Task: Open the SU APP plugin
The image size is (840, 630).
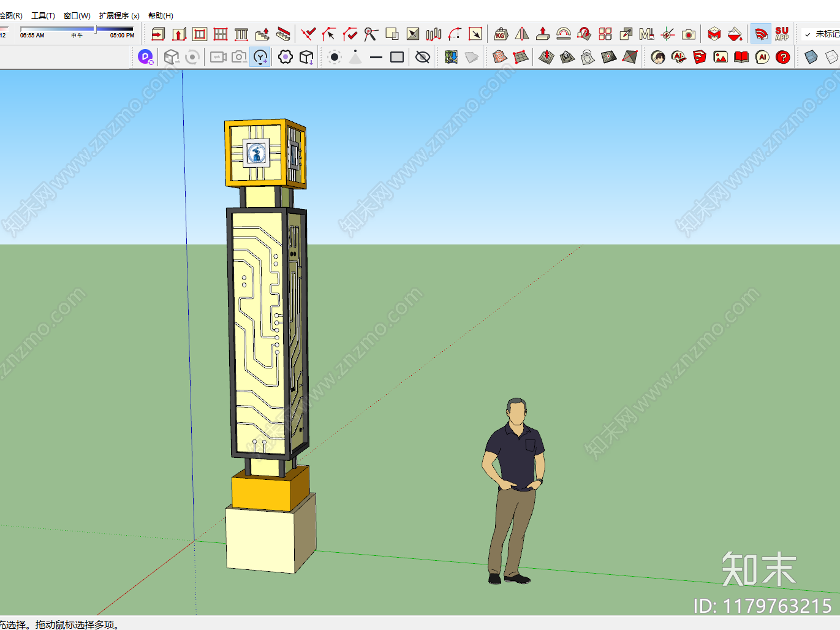Action: [x=782, y=34]
